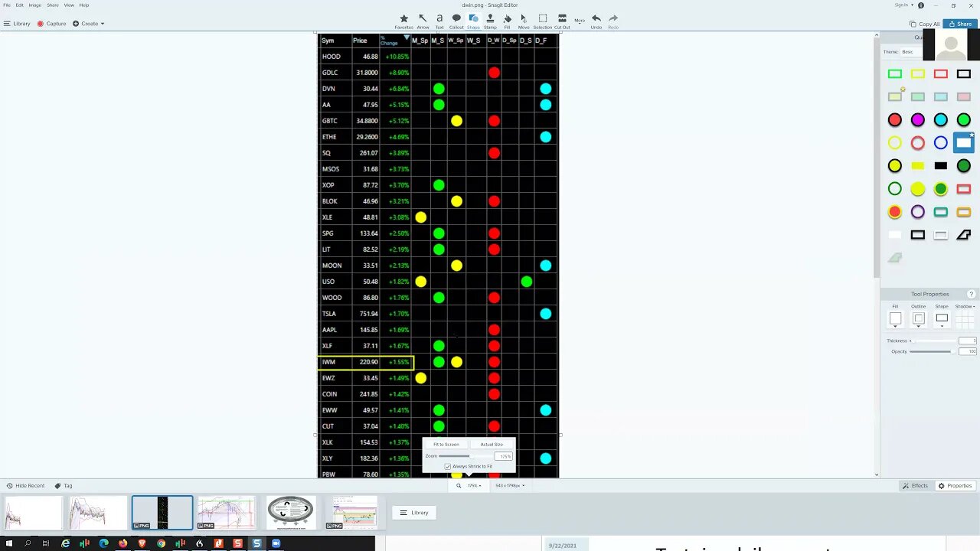Choose the red outlined rectangle style
Screen dimensions: 980x551
(941, 74)
